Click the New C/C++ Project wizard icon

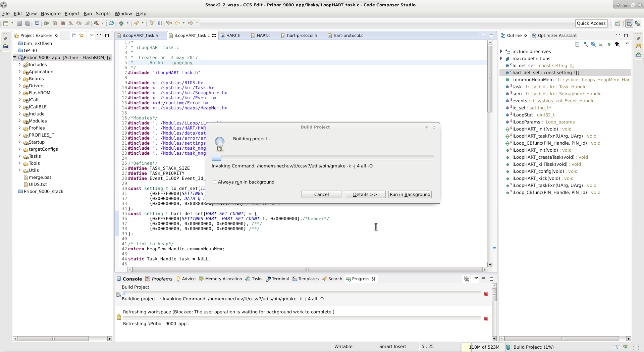click(x=6, y=23)
